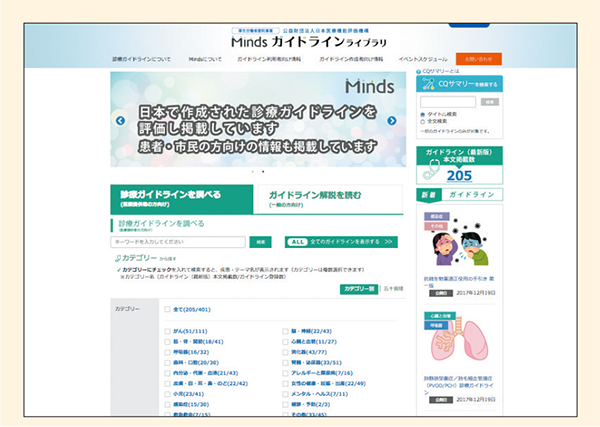Focus the CQサマリー search input field

(x=448, y=102)
